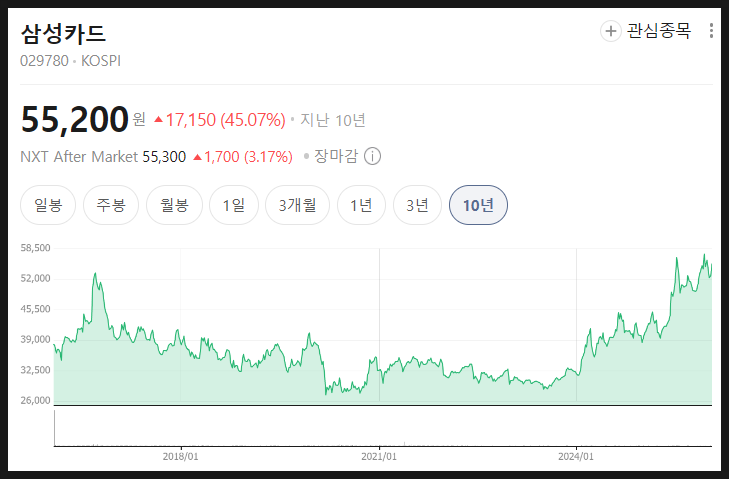Click the info icon next to 장마감
Image resolution: width=729 pixels, height=479 pixels.
click(372, 156)
